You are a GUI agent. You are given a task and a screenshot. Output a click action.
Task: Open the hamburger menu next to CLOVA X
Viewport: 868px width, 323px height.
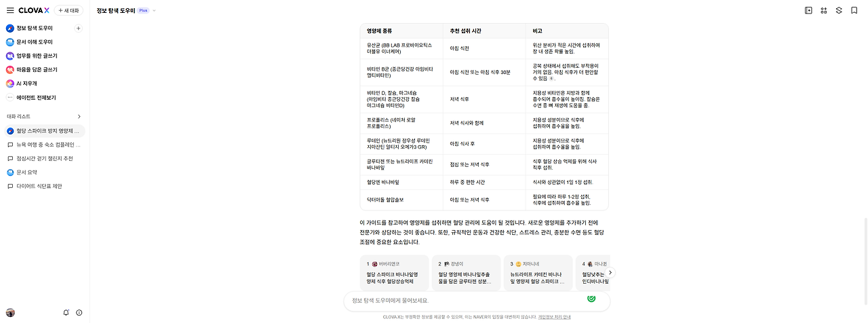(x=9, y=10)
